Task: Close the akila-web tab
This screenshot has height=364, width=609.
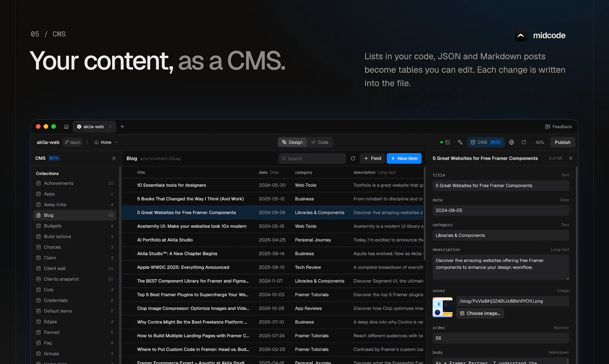Action: (110, 127)
